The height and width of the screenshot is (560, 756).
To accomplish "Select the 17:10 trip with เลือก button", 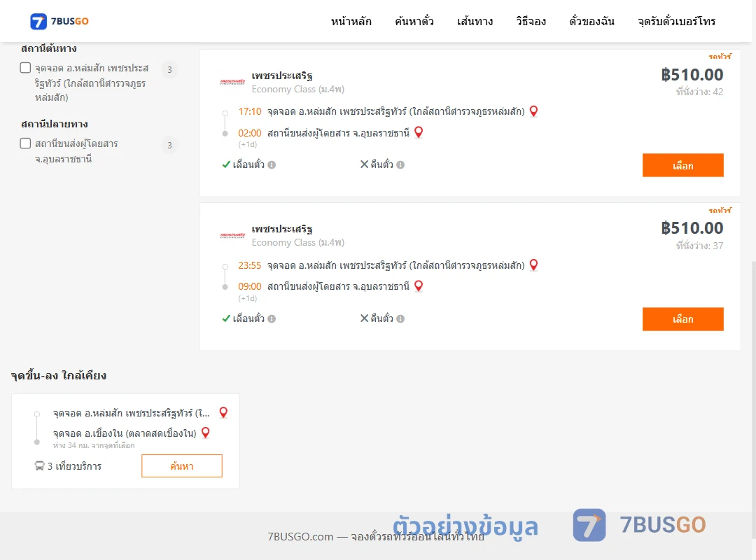I will point(682,165).
